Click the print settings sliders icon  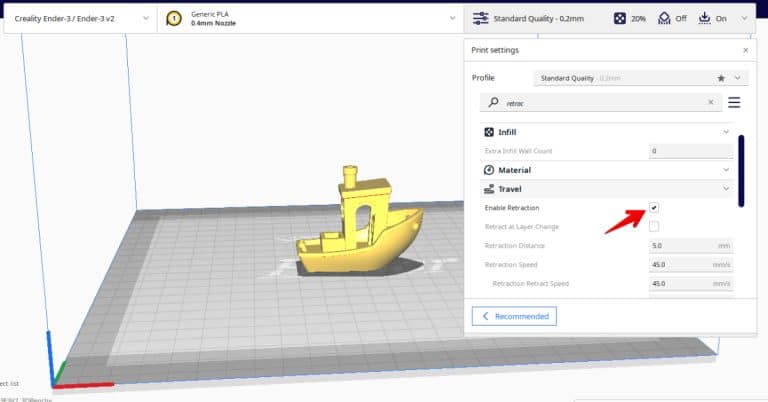coord(481,18)
